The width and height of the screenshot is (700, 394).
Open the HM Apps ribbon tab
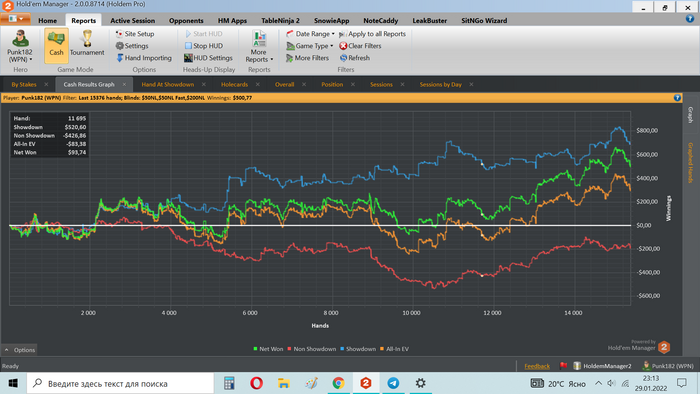(232, 21)
